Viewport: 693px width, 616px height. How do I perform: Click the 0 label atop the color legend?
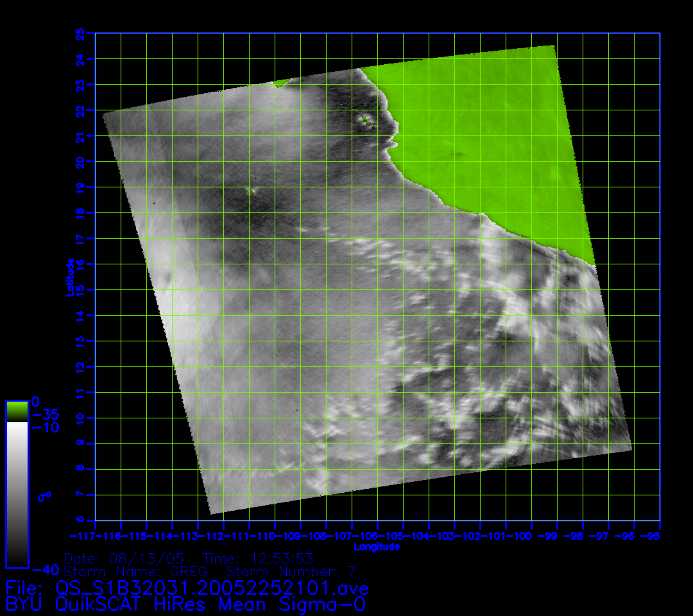tap(35, 402)
